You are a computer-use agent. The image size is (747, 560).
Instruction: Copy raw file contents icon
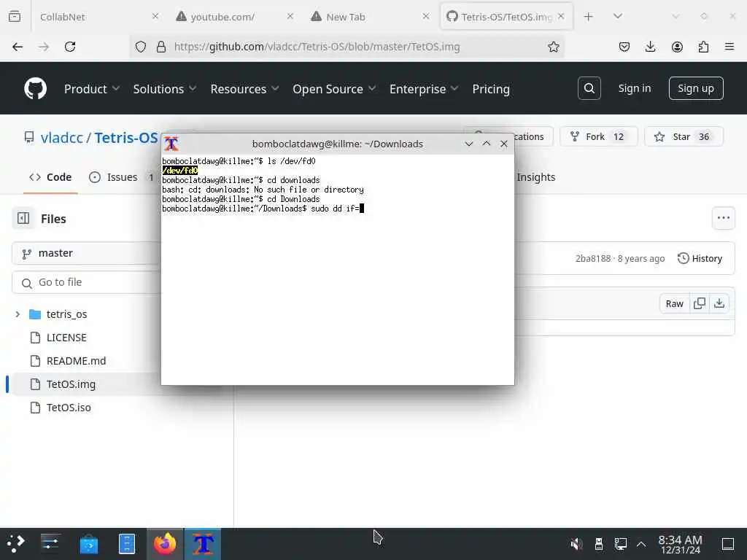pos(700,303)
